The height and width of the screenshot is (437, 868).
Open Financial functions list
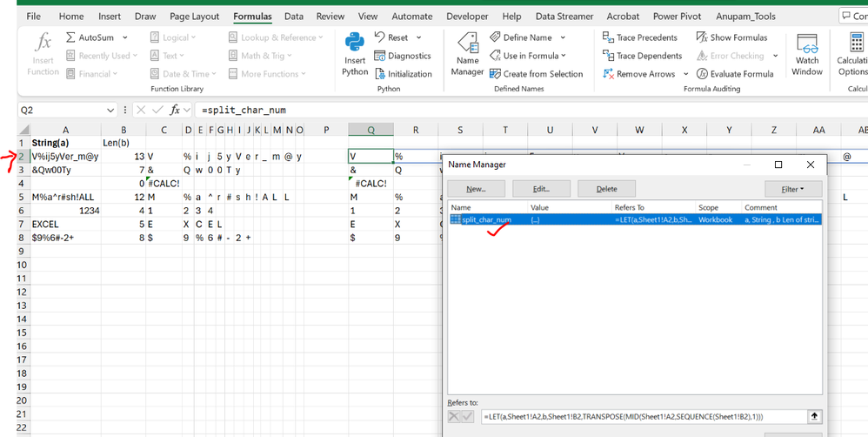(92, 74)
